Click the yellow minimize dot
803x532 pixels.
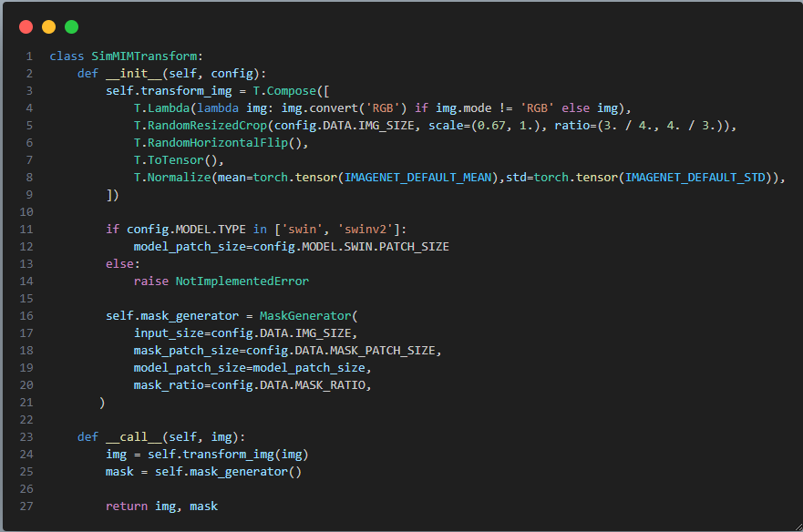pyautogui.click(x=48, y=26)
